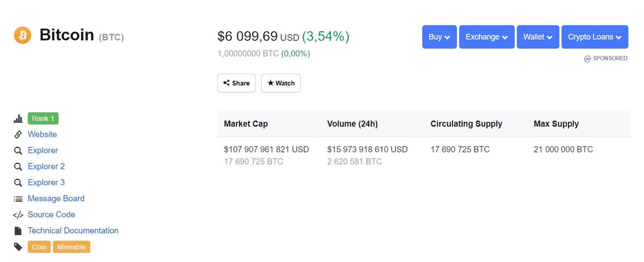Open the Buy dropdown
The height and width of the screenshot is (262, 644).
[x=439, y=37]
